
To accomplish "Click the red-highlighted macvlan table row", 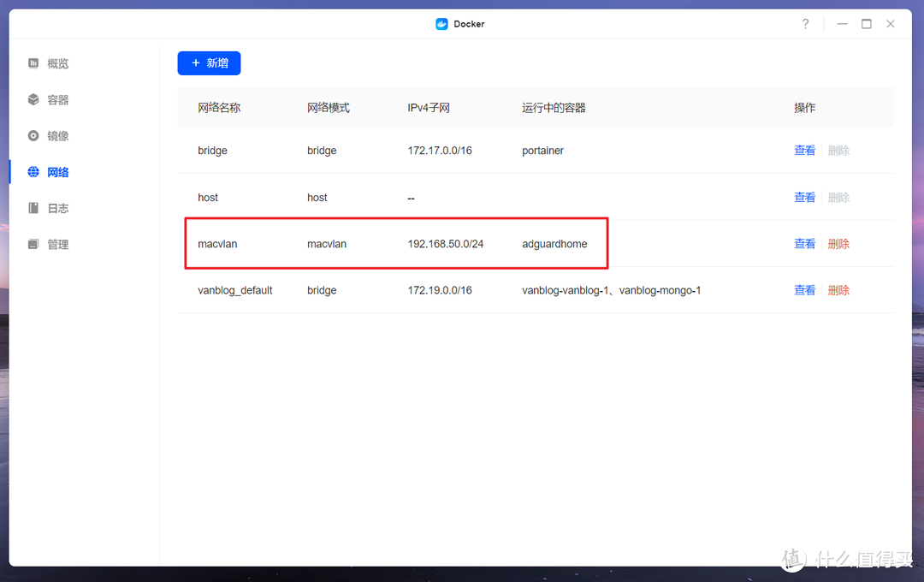I will click(395, 243).
